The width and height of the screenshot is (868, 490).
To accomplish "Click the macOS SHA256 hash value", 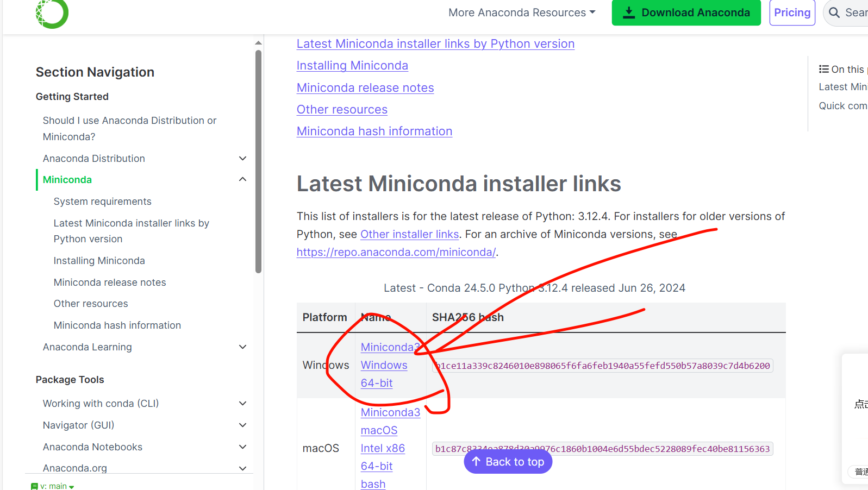I will 602,449.
